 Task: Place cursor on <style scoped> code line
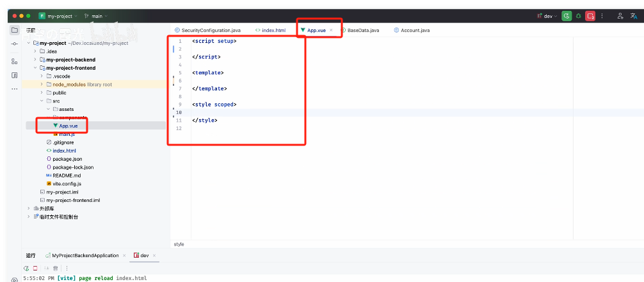point(214,104)
